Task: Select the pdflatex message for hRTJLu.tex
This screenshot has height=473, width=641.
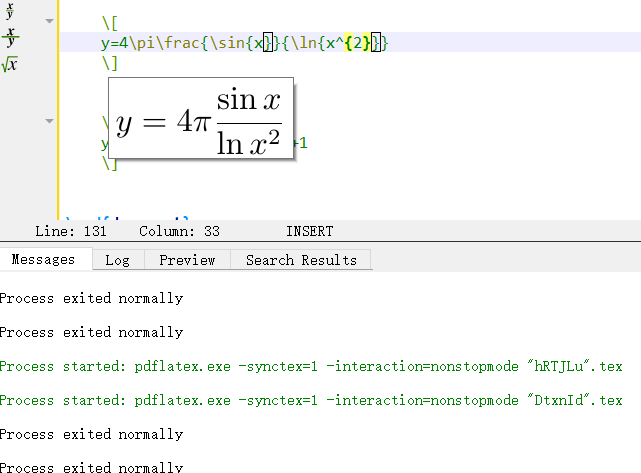Action: pos(311,366)
